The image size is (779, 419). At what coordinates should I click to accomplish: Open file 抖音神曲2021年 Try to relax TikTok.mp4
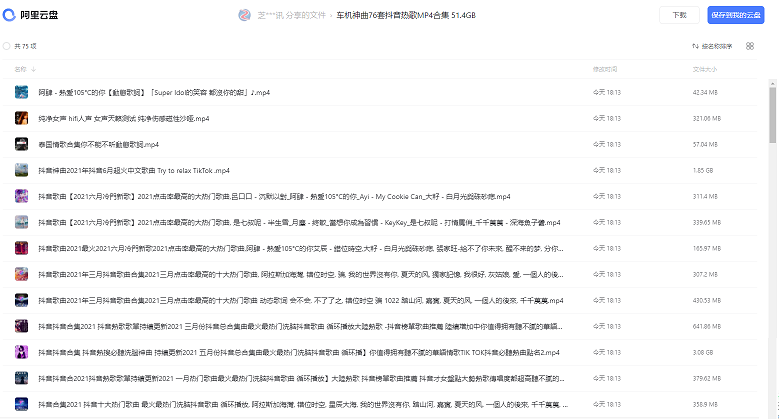pos(134,170)
